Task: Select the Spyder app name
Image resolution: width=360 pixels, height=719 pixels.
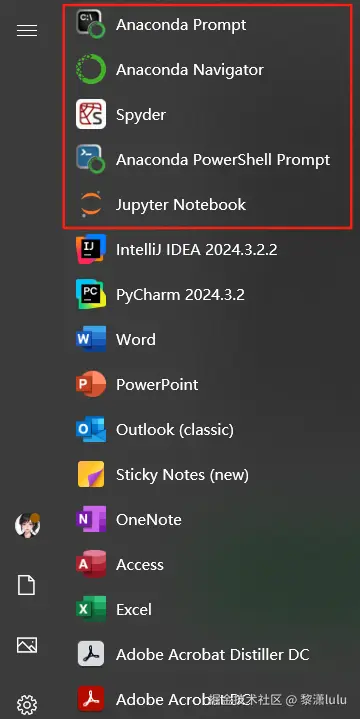Action: [x=141, y=115]
